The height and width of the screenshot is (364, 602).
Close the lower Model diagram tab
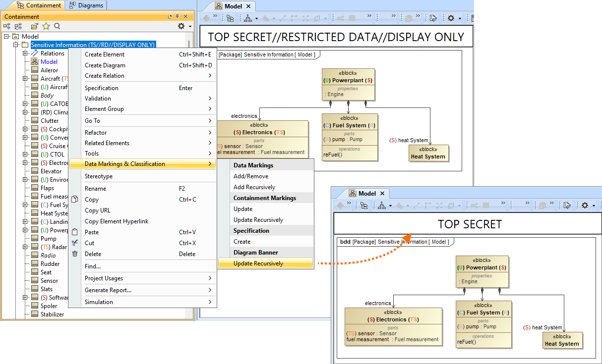click(382, 194)
